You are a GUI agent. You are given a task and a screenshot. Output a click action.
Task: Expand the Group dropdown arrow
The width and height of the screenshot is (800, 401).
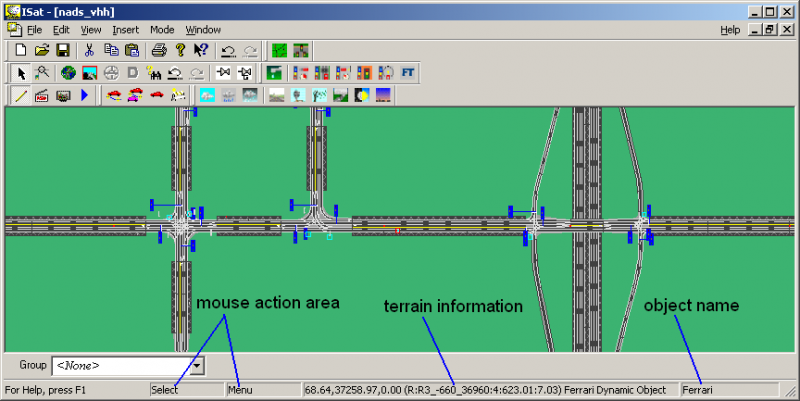pyautogui.click(x=197, y=366)
